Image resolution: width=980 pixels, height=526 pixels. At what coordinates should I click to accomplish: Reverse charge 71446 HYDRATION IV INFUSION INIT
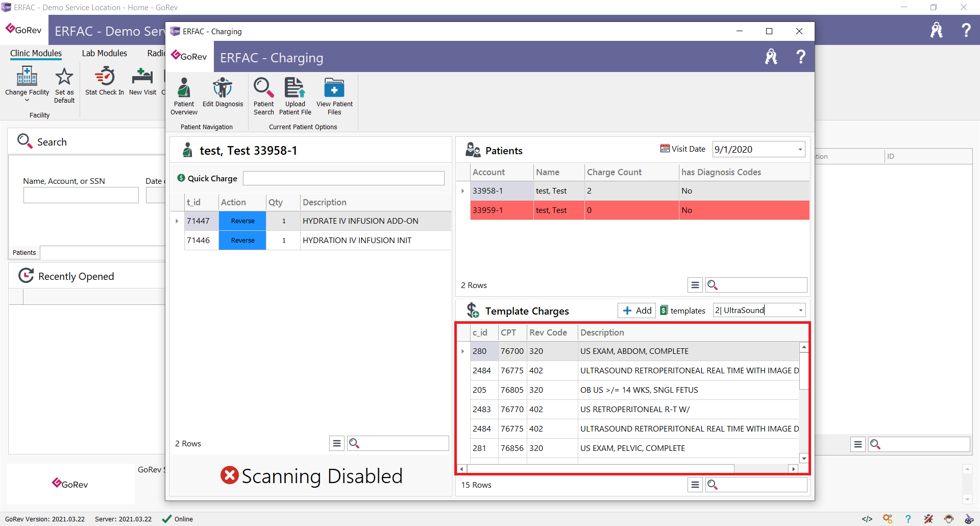tap(242, 241)
